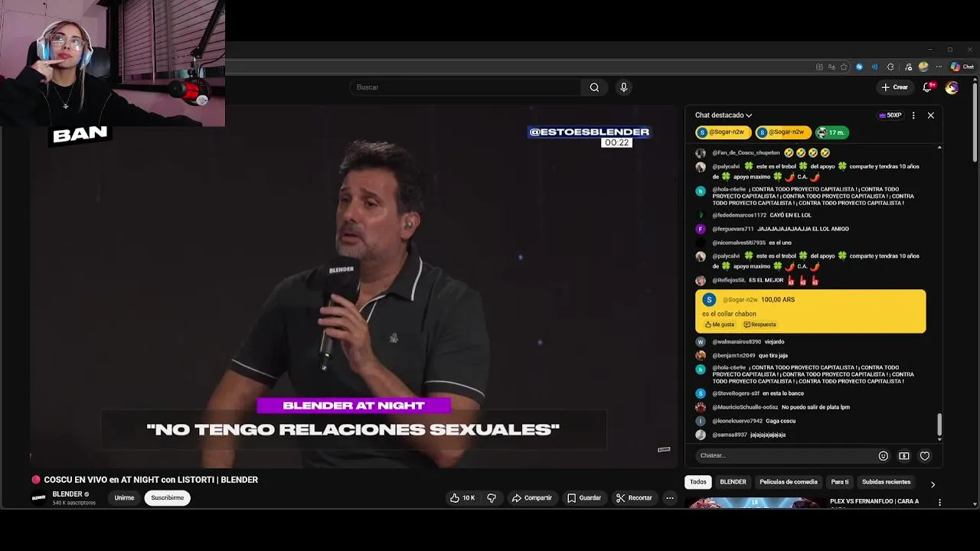Click Respuesta on the Super Chat

759,324
